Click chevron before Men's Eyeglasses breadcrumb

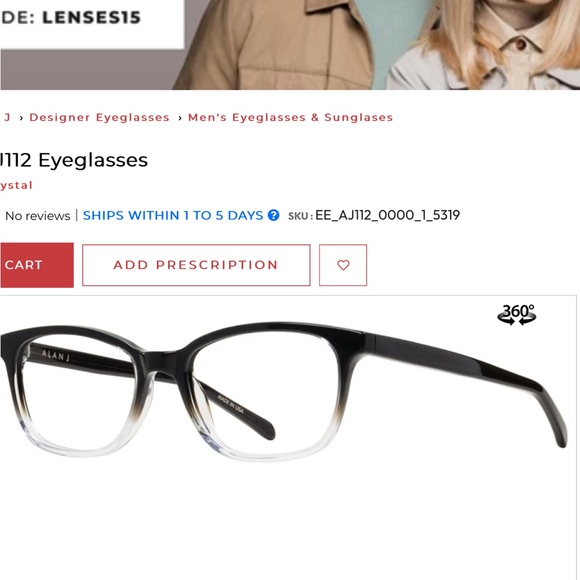click(180, 118)
